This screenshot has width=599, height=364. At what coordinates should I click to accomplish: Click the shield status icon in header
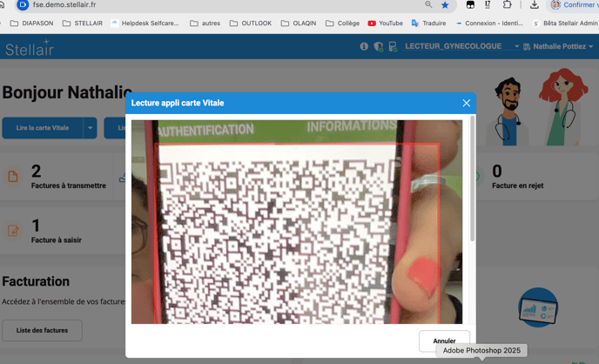[x=378, y=46]
